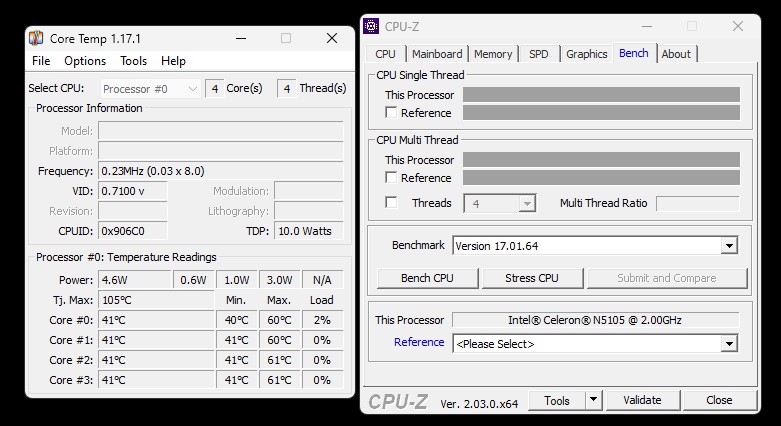
Task: Open the File menu in Core Temp
Action: [x=41, y=61]
